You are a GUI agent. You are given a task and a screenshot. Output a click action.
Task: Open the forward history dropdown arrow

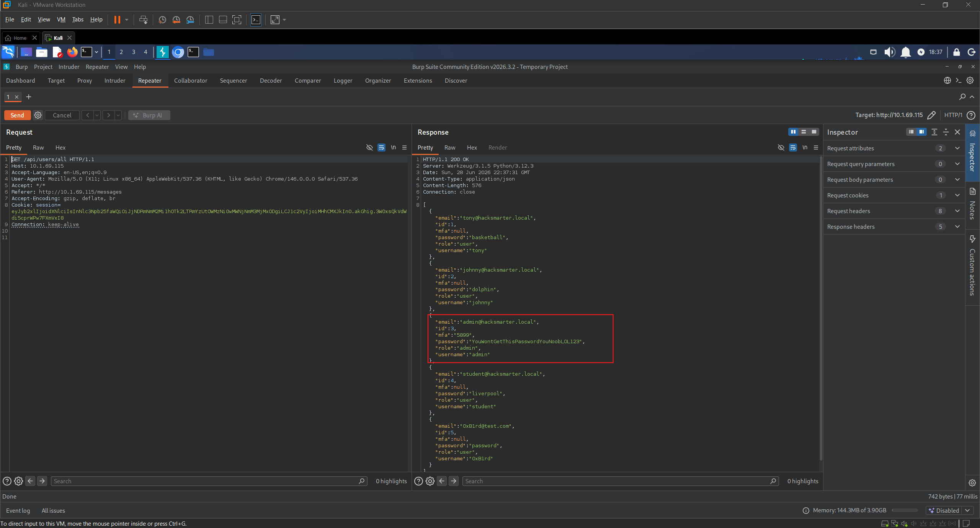pyautogui.click(x=118, y=115)
